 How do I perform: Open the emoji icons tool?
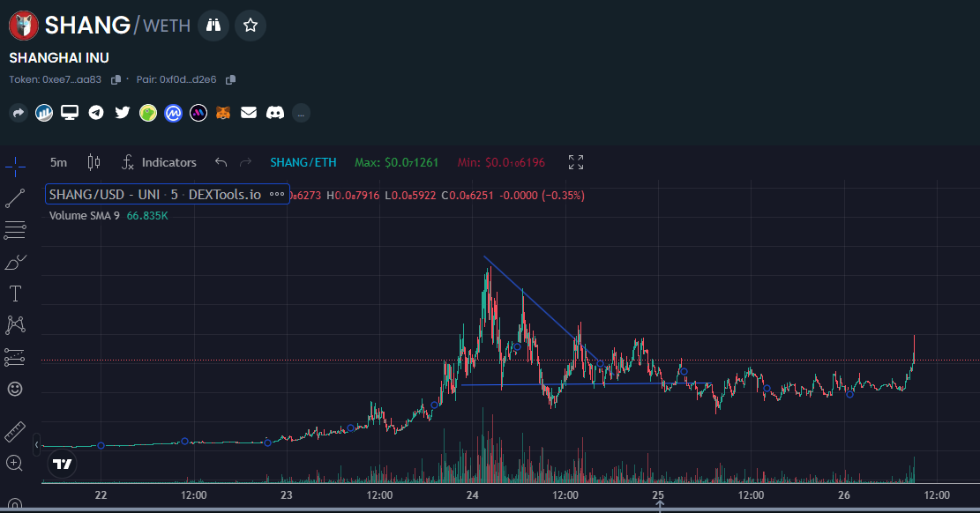(x=15, y=389)
